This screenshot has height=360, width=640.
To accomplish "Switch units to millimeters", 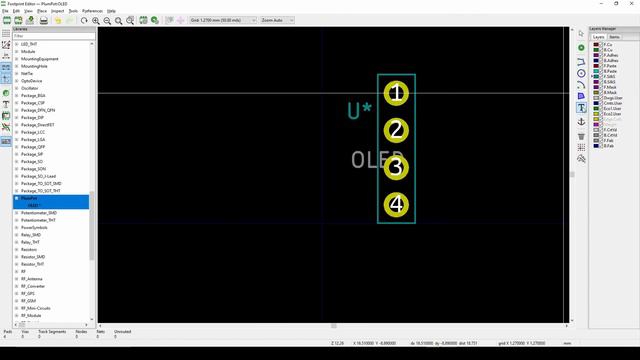I will [x=6, y=67].
